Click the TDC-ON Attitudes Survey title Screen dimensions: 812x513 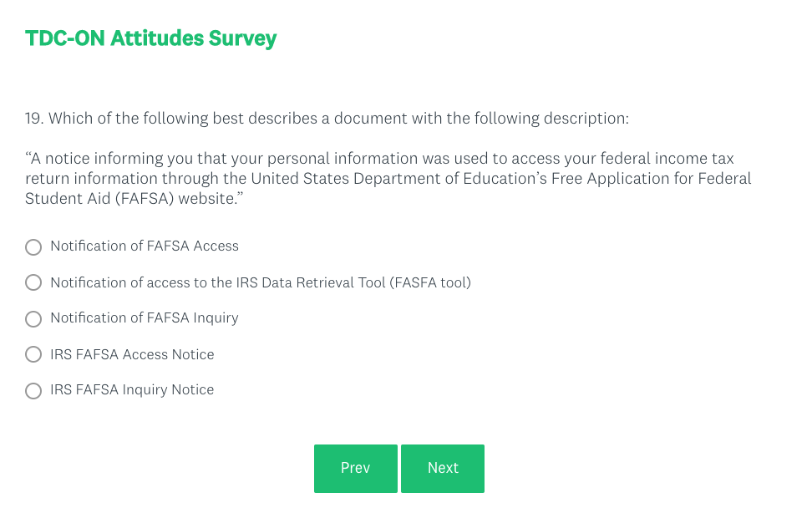click(x=150, y=38)
